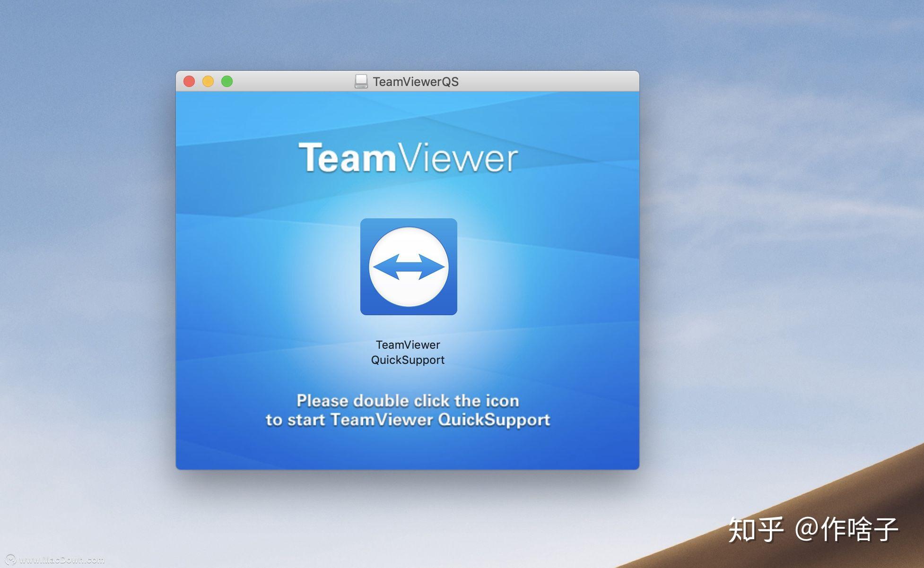924x568 pixels.
Task: Click the TeamViewer QuickSupport icon label
Action: click(x=408, y=352)
